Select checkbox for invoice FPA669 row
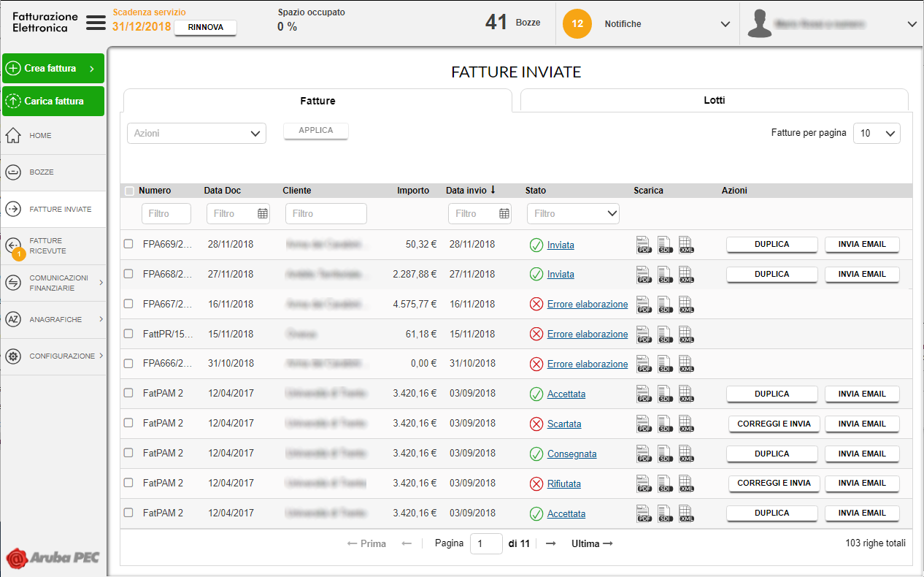 128,244
